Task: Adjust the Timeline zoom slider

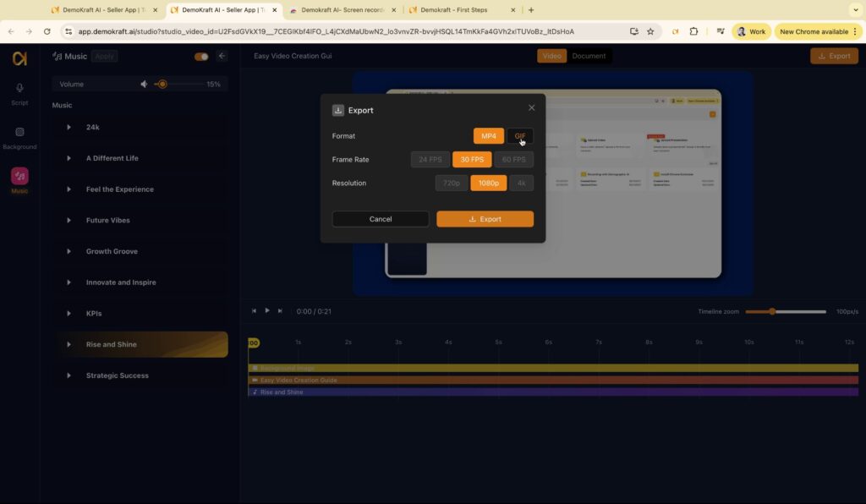Action: click(x=772, y=311)
